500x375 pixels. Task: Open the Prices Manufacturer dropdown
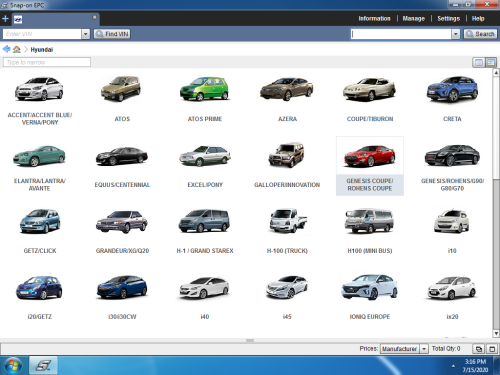click(404, 349)
